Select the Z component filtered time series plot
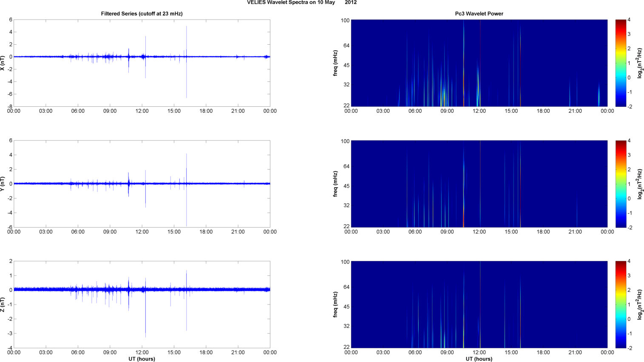644x362 pixels. tap(142, 305)
